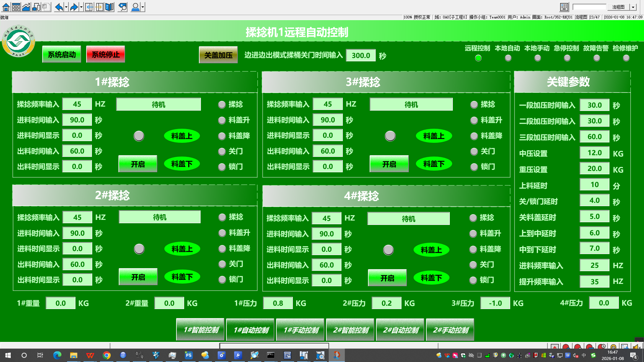Open the trend chart toolbar icon
The height and width of the screenshot is (362, 644).
(26, 7)
